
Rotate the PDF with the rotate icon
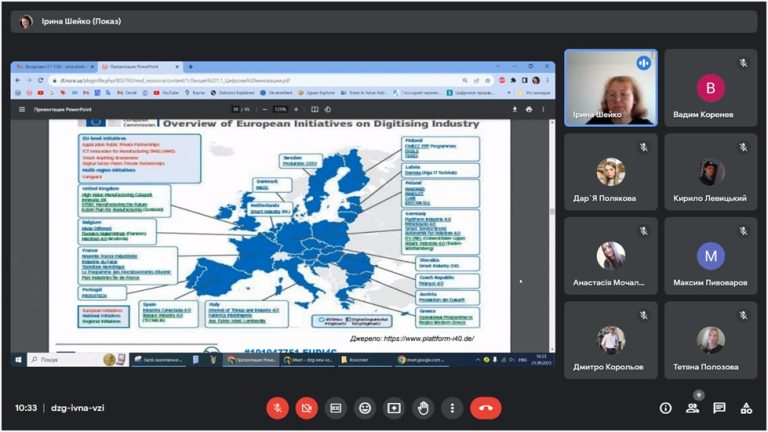pos(328,109)
